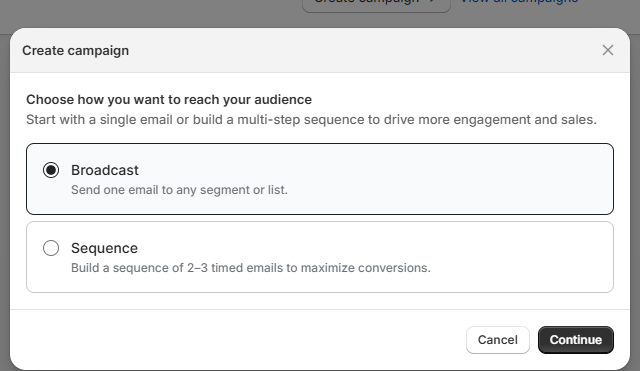Select the Sequence radio button
Screen dimensions: 640x371
pos(51,248)
